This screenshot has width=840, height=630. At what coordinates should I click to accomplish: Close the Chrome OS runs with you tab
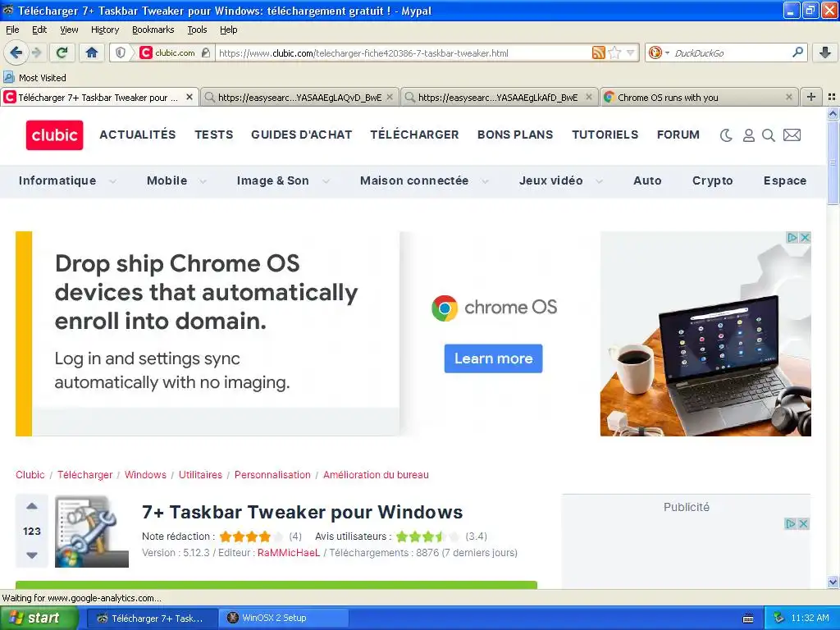click(788, 97)
